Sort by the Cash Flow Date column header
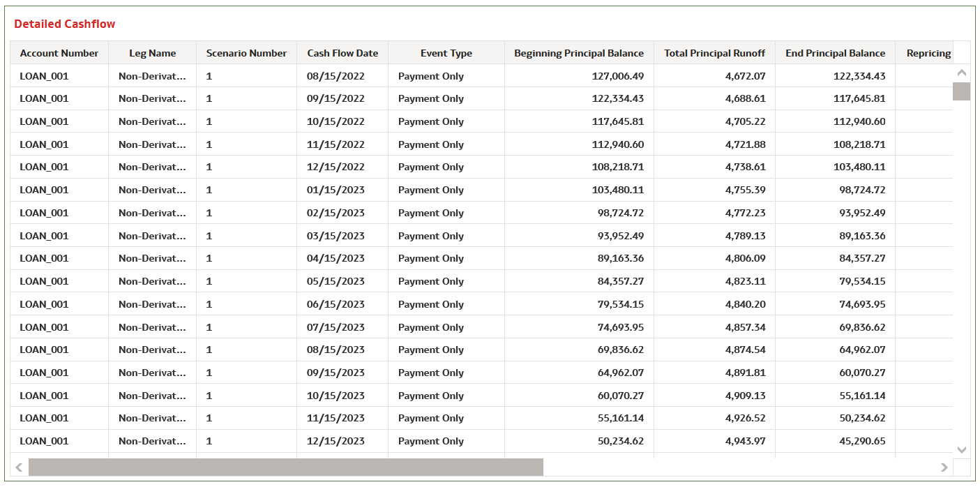The width and height of the screenshot is (980, 487). [342, 52]
